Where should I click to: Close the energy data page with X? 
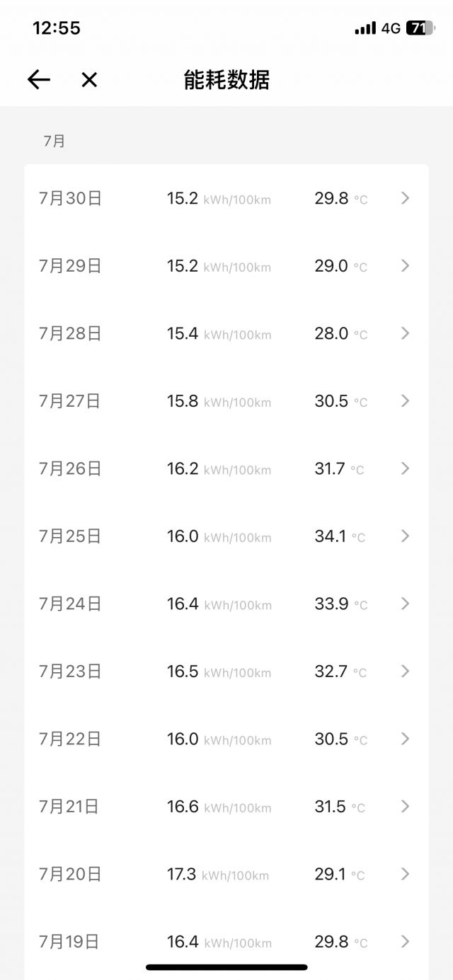[x=89, y=80]
